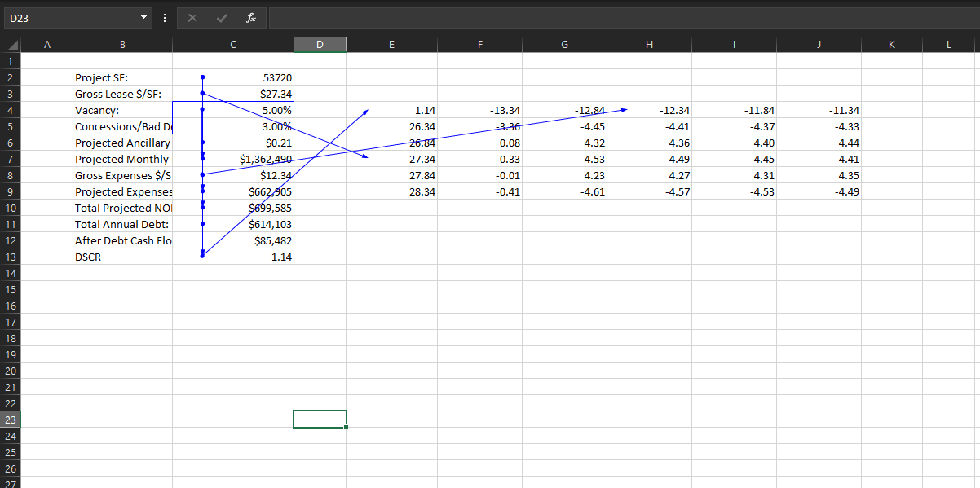The width and height of the screenshot is (980, 488).
Task: Click the -13.34 cell
Action: click(479, 110)
